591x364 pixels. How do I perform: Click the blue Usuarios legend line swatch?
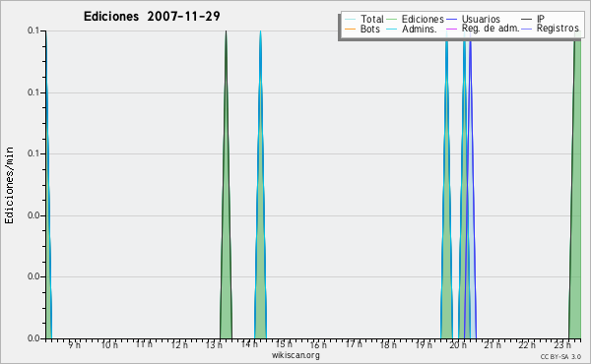click(x=451, y=19)
